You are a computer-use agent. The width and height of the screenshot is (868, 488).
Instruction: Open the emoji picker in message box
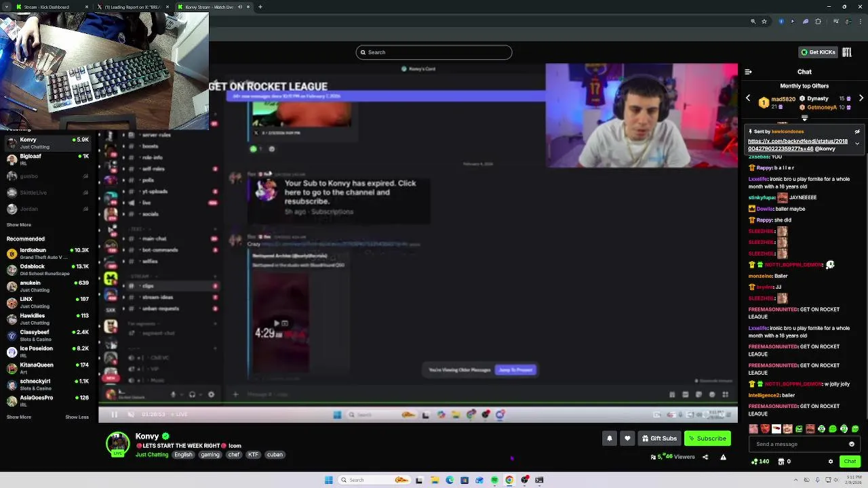point(852,444)
